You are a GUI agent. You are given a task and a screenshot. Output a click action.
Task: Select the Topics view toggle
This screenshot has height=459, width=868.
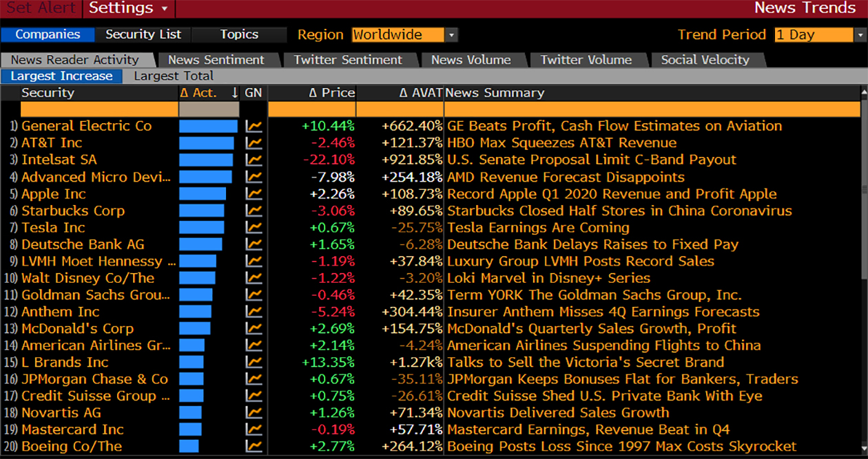pos(239,34)
